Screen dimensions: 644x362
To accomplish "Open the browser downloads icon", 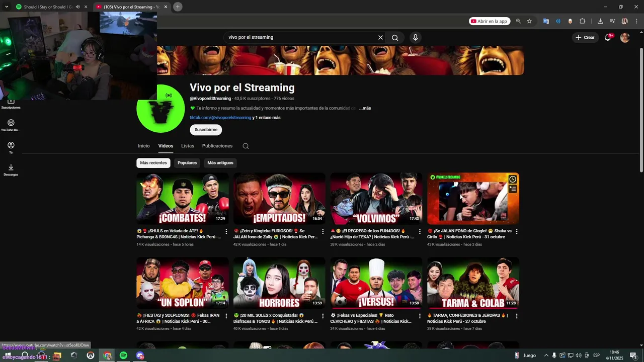I will 600,21.
